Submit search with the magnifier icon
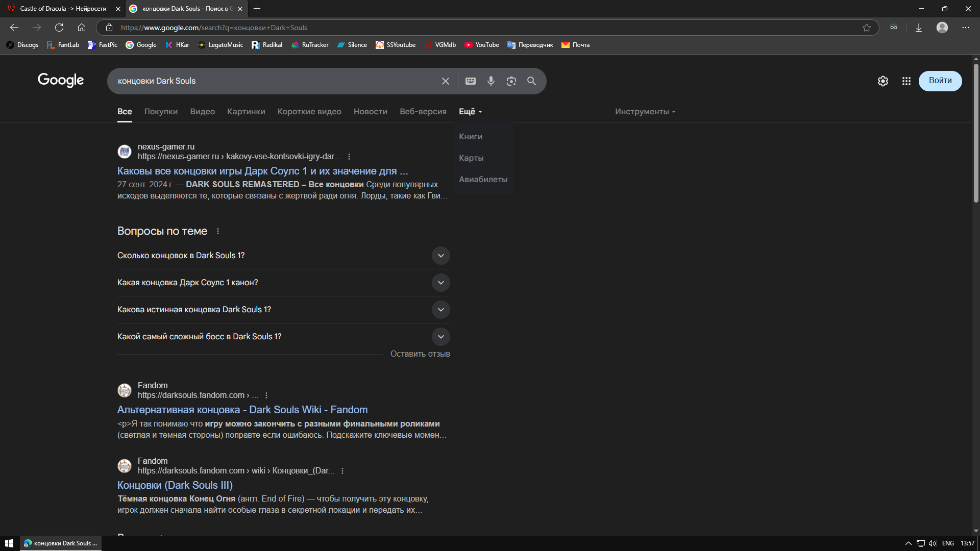The height and width of the screenshot is (551, 980). pyautogui.click(x=532, y=81)
